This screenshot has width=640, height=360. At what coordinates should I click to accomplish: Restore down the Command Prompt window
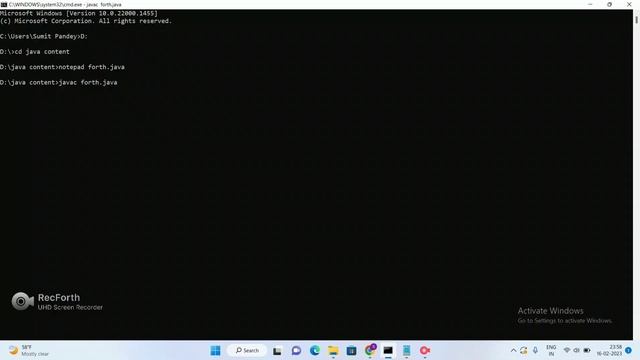[x=609, y=4]
